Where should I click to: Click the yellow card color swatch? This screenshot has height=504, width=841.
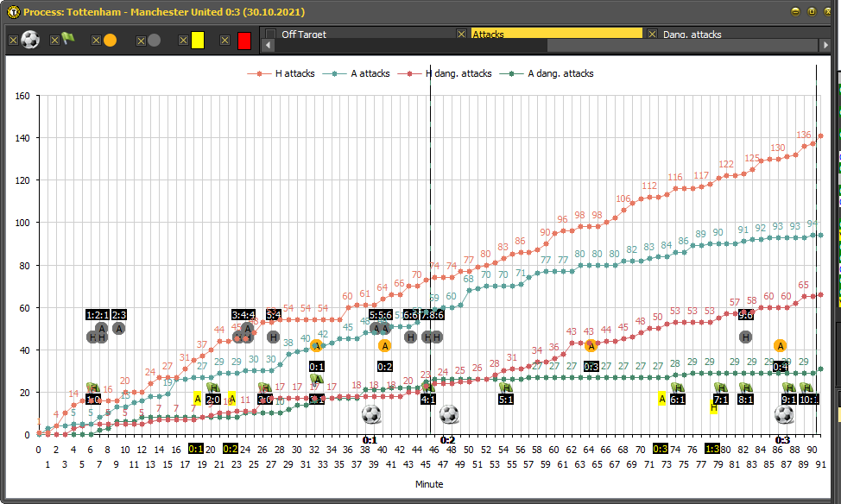[198, 41]
